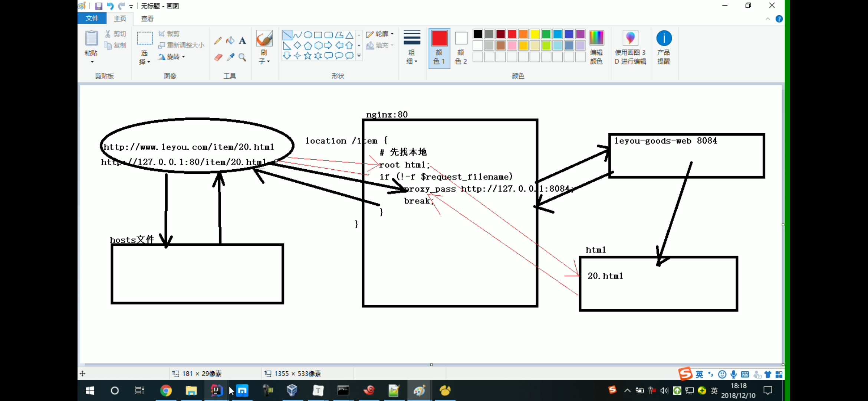Open Task View on the taskbar
The height and width of the screenshot is (401, 868).
(140, 391)
